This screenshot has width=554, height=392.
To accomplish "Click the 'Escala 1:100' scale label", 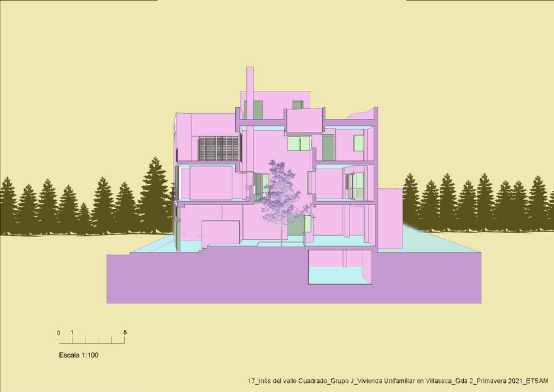I will coord(78,355).
